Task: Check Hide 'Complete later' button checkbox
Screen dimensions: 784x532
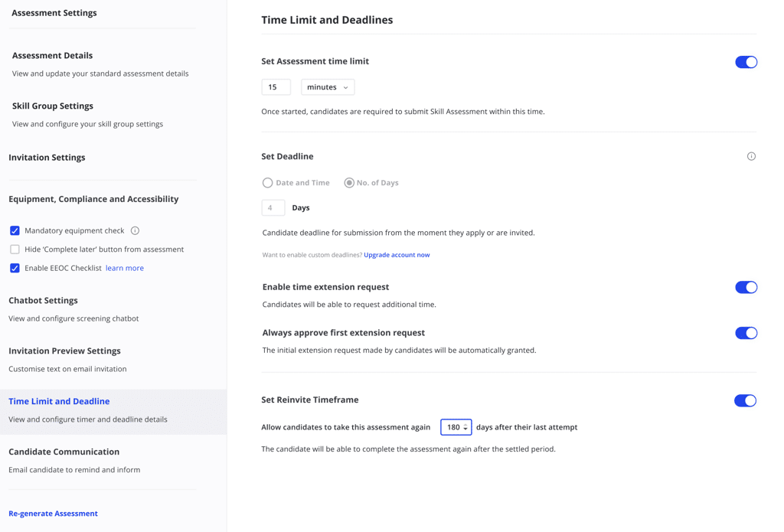Action: (x=15, y=250)
